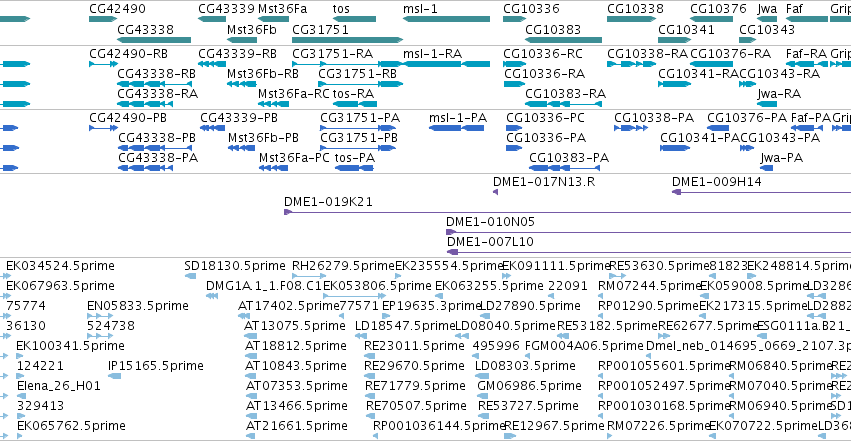This screenshot has width=851, height=441.
Task: Select the 'RE23011.5prime' EST label
Action: pos(414,346)
